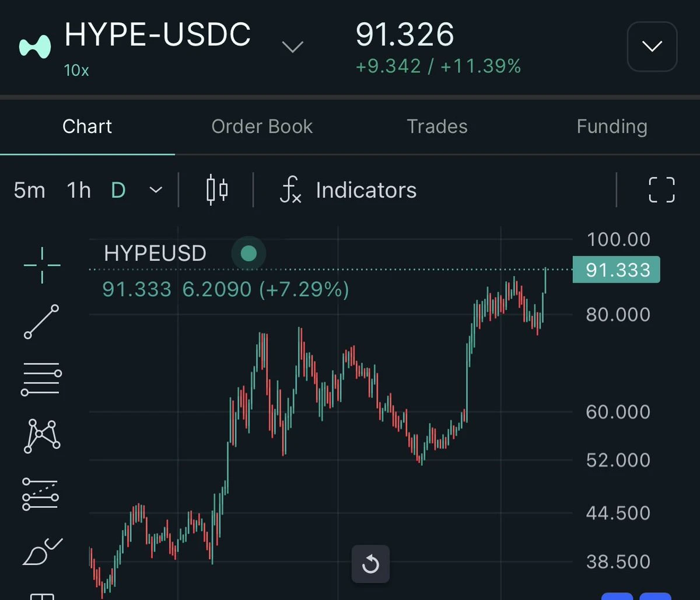Click the green market status dot

pyautogui.click(x=249, y=253)
